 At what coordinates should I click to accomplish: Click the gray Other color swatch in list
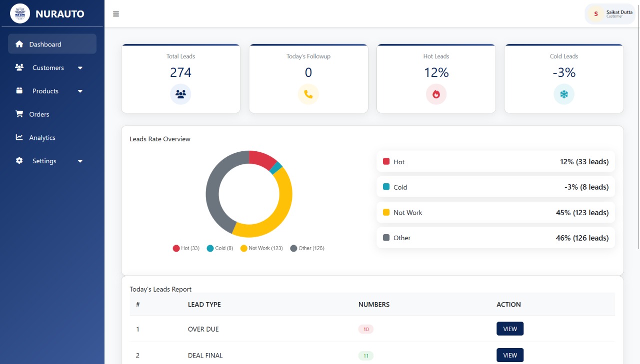coord(386,238)
